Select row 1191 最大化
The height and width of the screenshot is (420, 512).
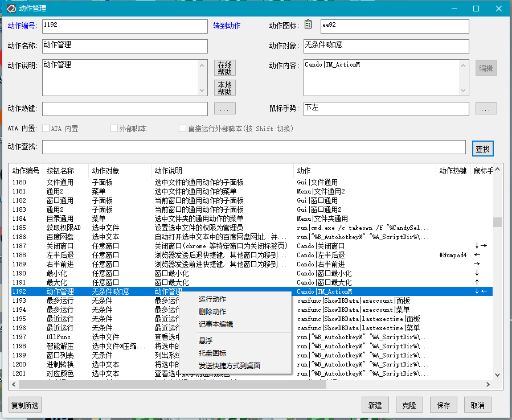coord(252,283)
